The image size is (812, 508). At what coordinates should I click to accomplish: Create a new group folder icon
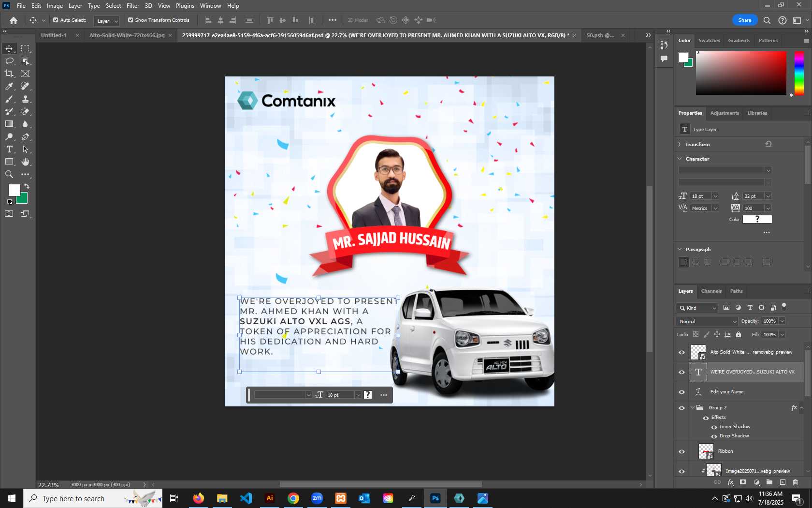pyautogui.click(x=769, y=482)
